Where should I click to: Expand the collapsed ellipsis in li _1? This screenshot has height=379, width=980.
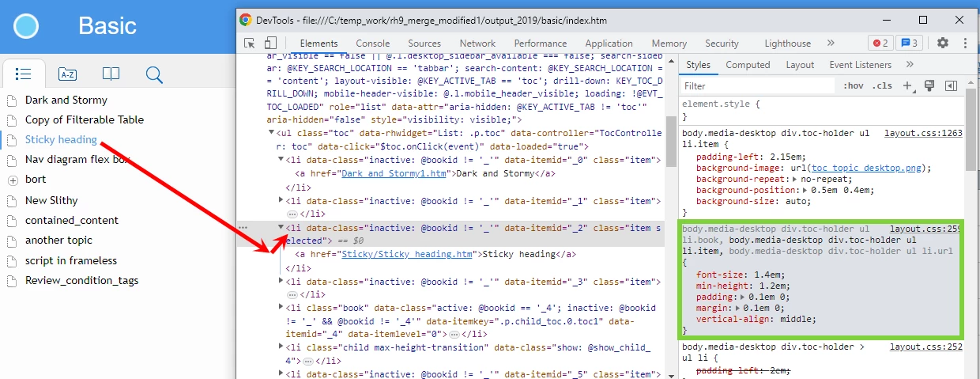tap(292, 214)
